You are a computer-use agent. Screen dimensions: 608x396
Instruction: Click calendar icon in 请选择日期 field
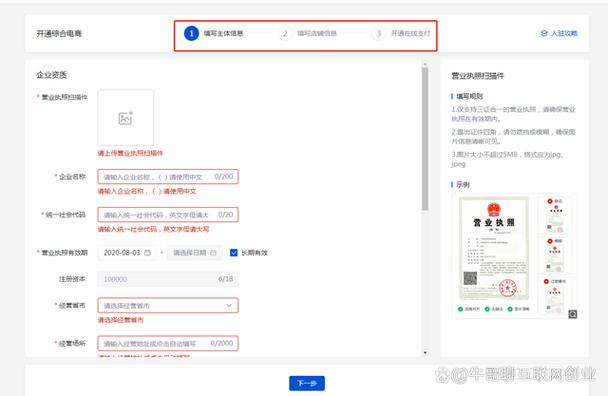(213, 253)
